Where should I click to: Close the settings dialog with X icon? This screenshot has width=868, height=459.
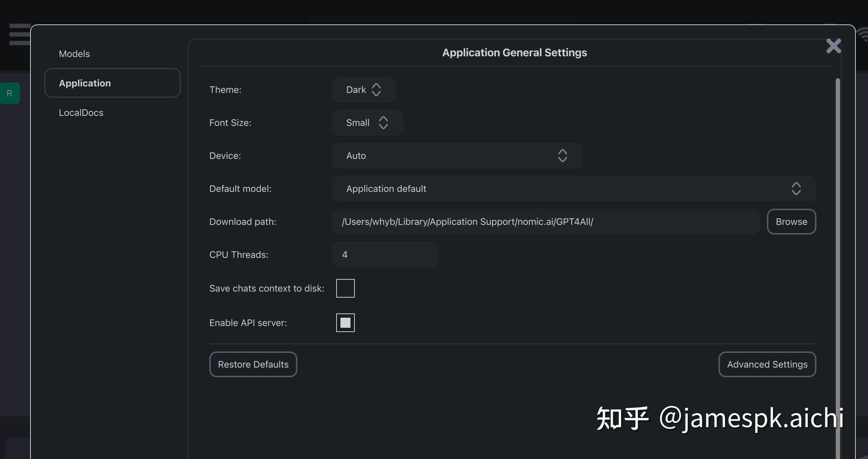coord(833,46)
